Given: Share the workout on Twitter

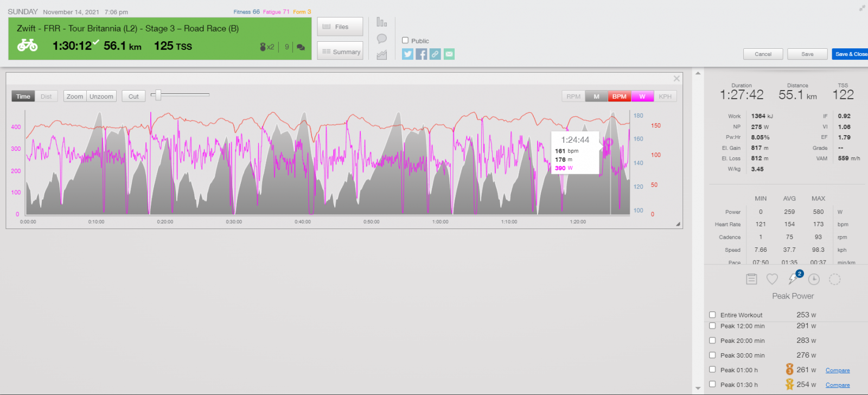Looking at the screenshot, I should point(407,54).
